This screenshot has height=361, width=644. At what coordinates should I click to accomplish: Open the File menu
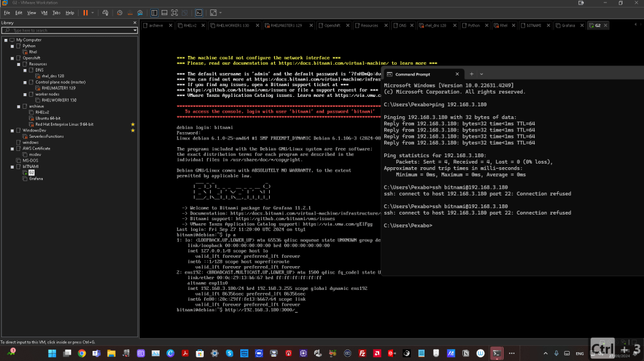(x=7, y=13)
